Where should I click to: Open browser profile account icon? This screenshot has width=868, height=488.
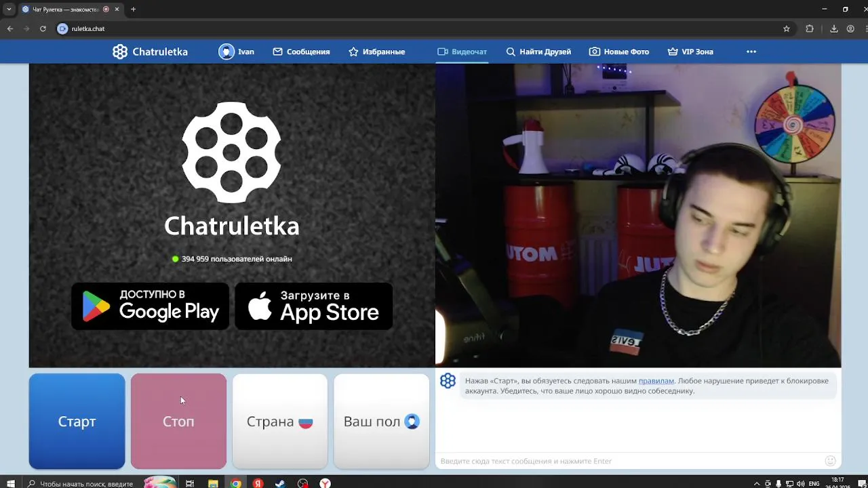click(850, 28)
